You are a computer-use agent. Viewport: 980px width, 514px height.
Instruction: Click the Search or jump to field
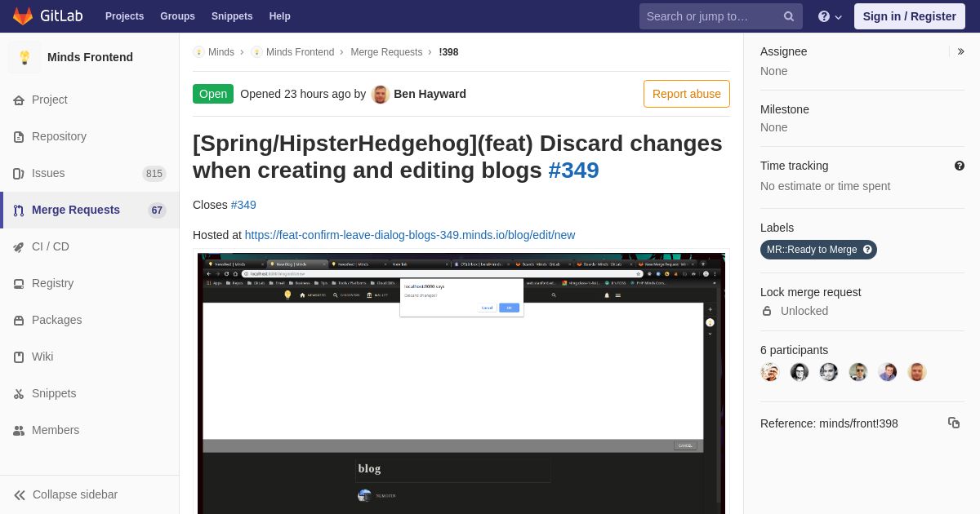point(721,16)
